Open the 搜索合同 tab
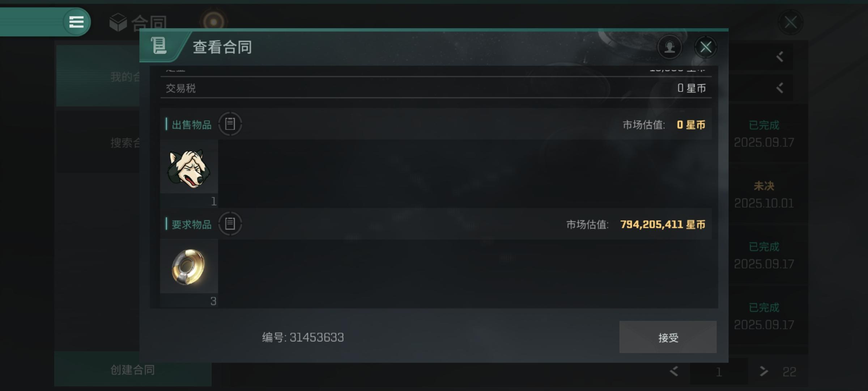868x391 pixels. (x=98, y=143)
